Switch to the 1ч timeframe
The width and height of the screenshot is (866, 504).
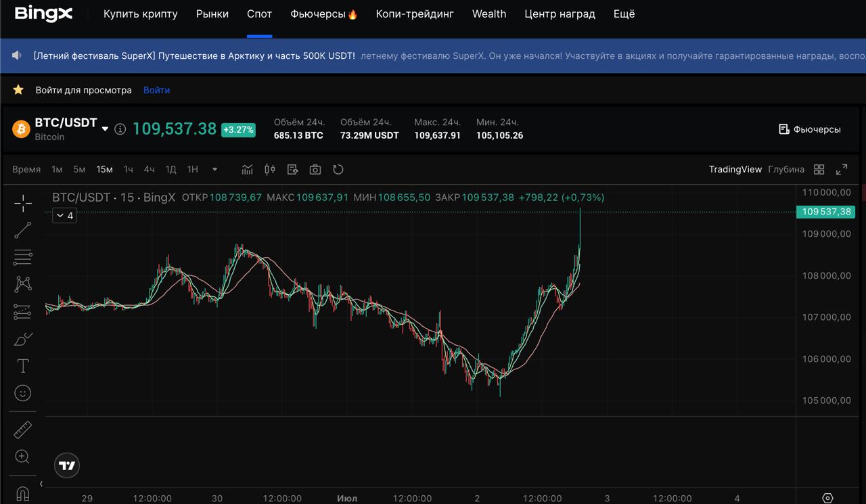pos(129,169)
